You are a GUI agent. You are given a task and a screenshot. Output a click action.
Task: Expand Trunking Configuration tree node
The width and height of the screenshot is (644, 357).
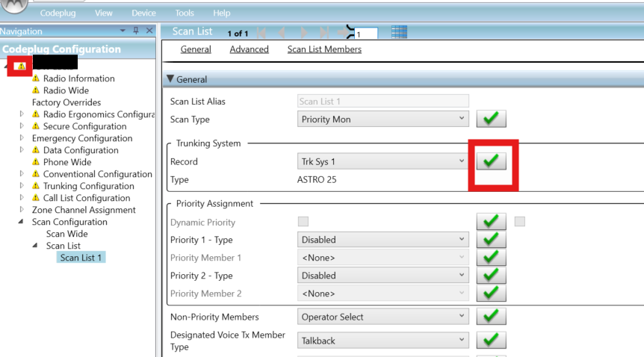pos(22,185)
